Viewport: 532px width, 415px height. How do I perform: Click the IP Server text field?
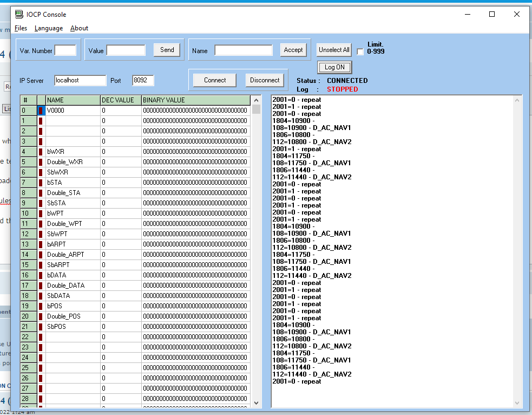point(80,80)
